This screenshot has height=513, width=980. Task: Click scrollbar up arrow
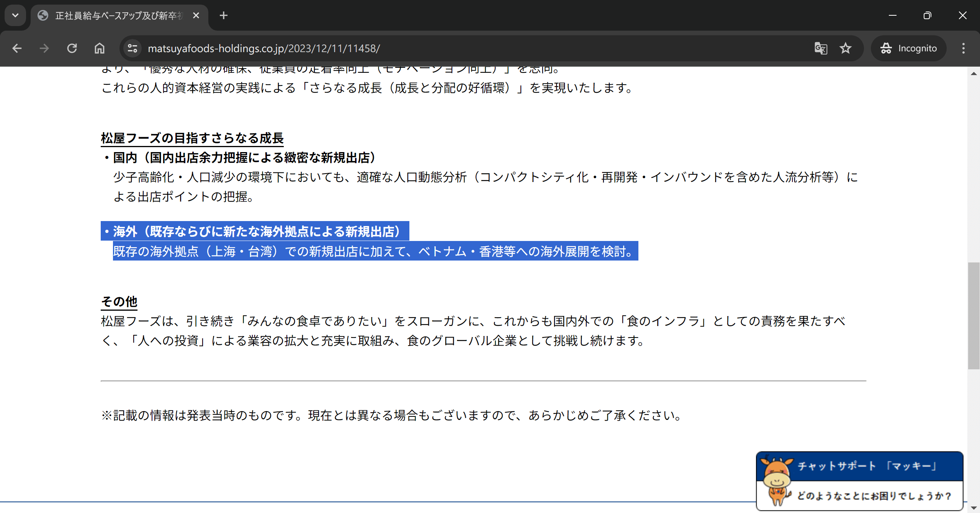tap(973, 74)
